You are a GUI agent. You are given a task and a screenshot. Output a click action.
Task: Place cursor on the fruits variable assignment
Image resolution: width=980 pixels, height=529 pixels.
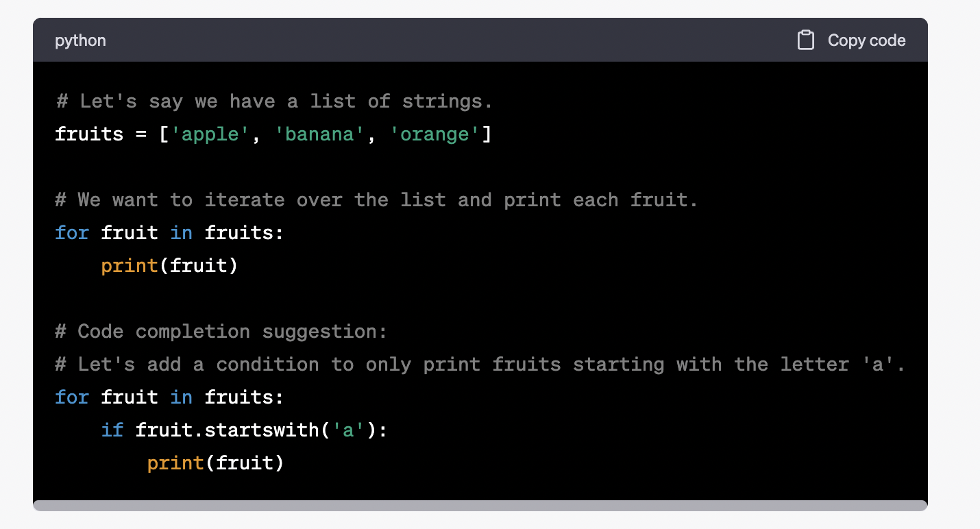click(x=89, y=134)
